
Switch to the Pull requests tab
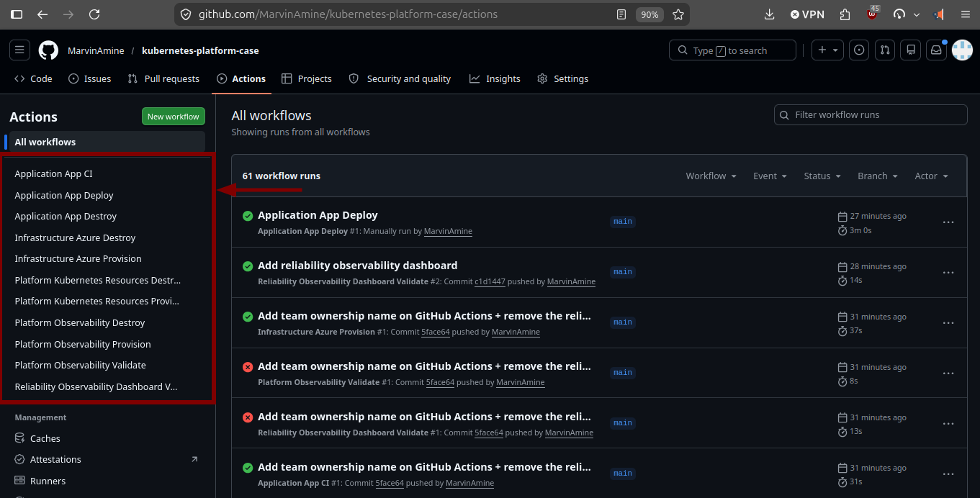pyautogui.click(x=163, y=78)
